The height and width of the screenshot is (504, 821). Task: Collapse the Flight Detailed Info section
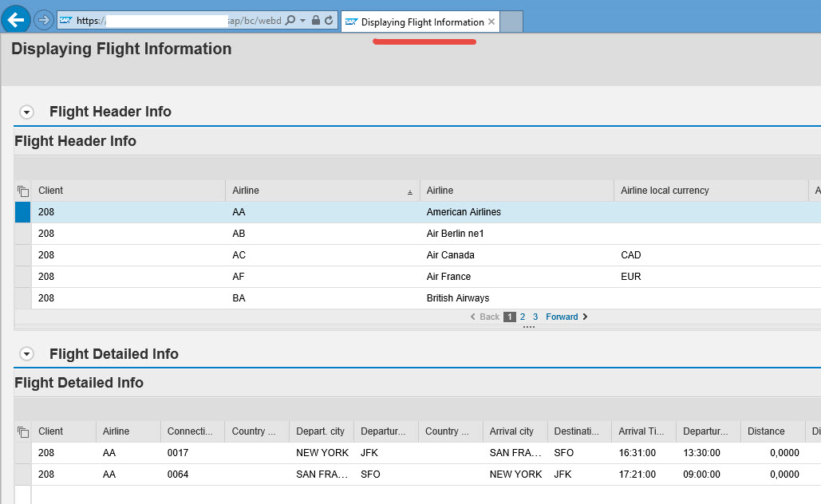coord(26,353)
